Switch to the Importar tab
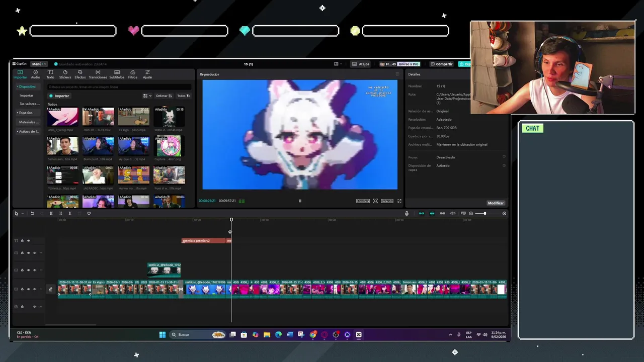The image size is (644, 362). 20,74
